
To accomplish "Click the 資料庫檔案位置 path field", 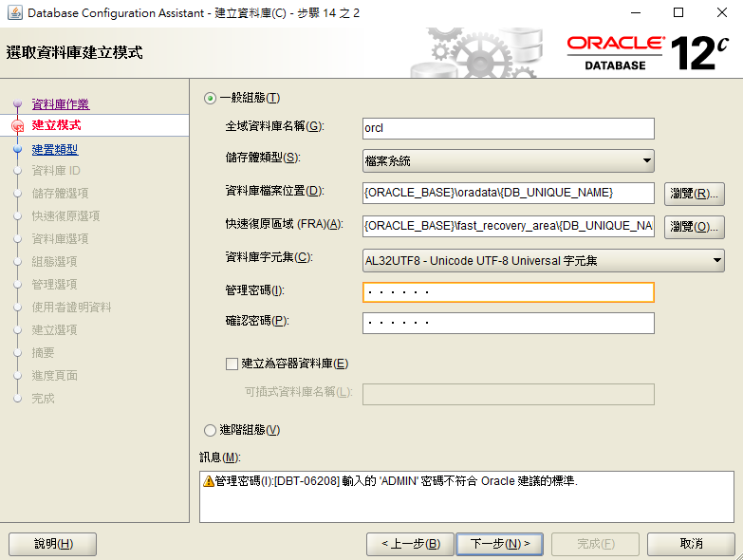I will (508, 193).
